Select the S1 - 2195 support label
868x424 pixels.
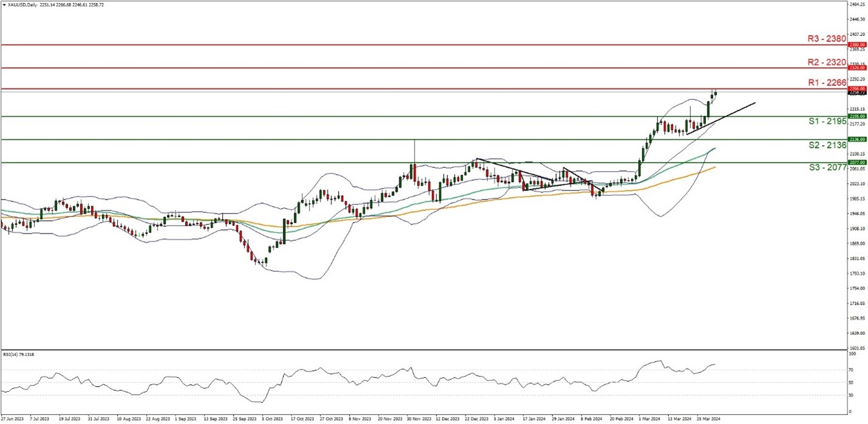coord(827,121)
